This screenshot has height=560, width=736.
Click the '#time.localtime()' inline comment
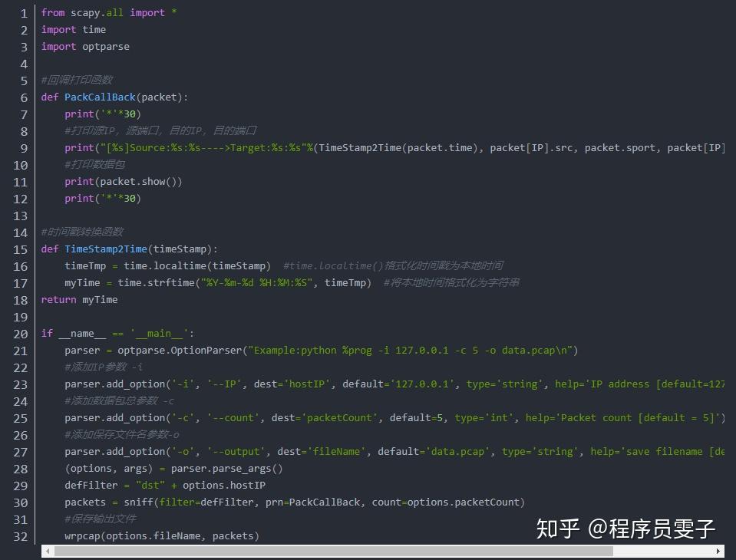(394, 266)
